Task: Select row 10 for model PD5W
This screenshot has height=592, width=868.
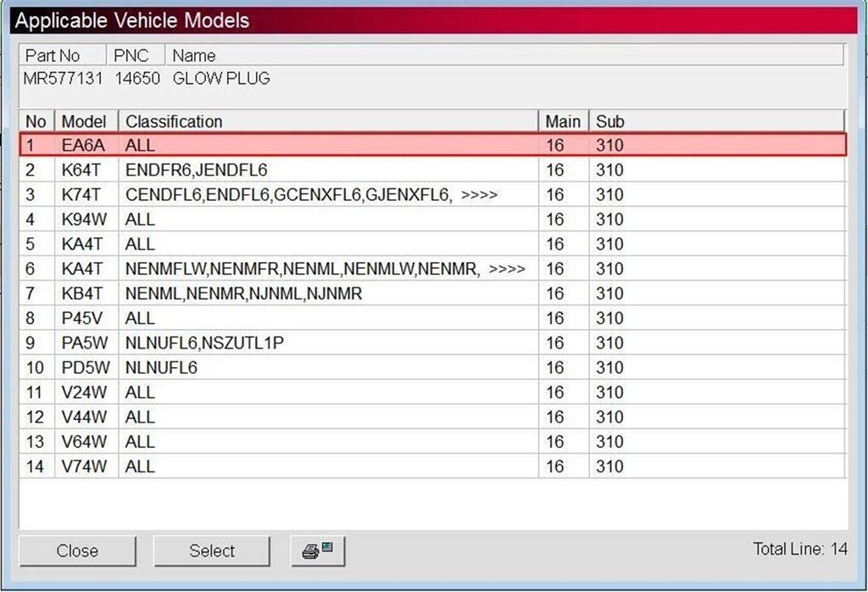Action: pyautogui.click(x=83, y=367)
